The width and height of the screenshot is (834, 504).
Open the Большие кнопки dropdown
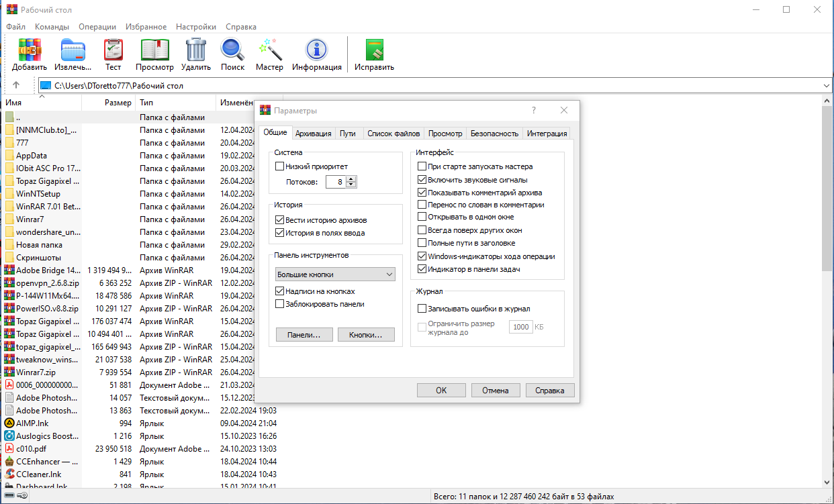tap(335, 274)
